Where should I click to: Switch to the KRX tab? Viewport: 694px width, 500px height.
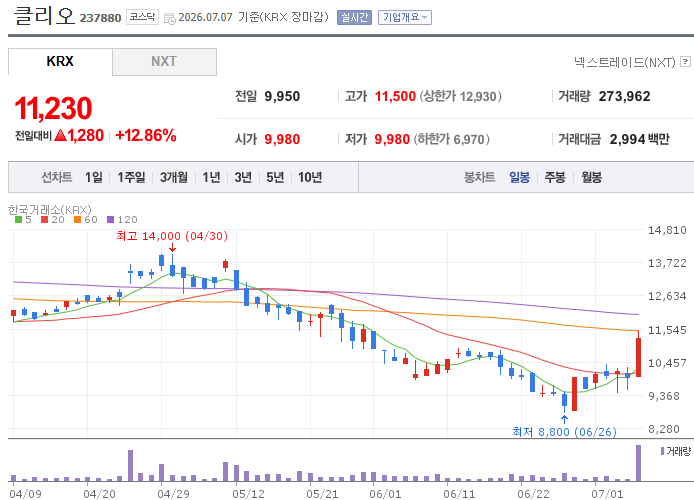tap(60, 62)
